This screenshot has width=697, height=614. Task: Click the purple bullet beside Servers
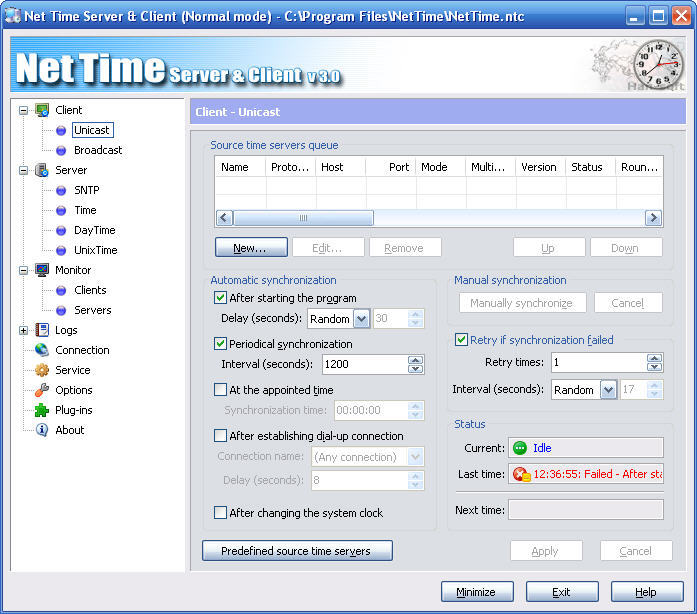61,310
